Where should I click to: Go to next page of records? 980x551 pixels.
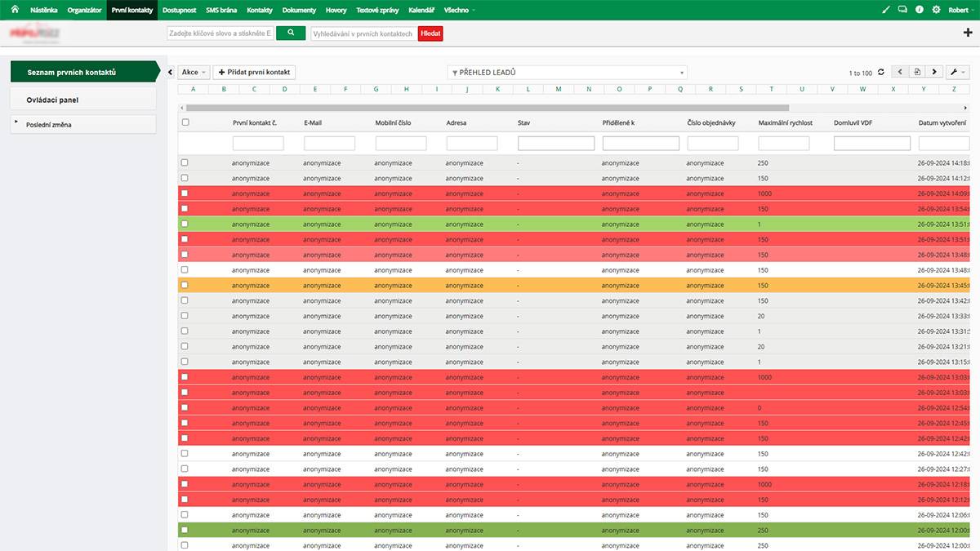point(934,73)
